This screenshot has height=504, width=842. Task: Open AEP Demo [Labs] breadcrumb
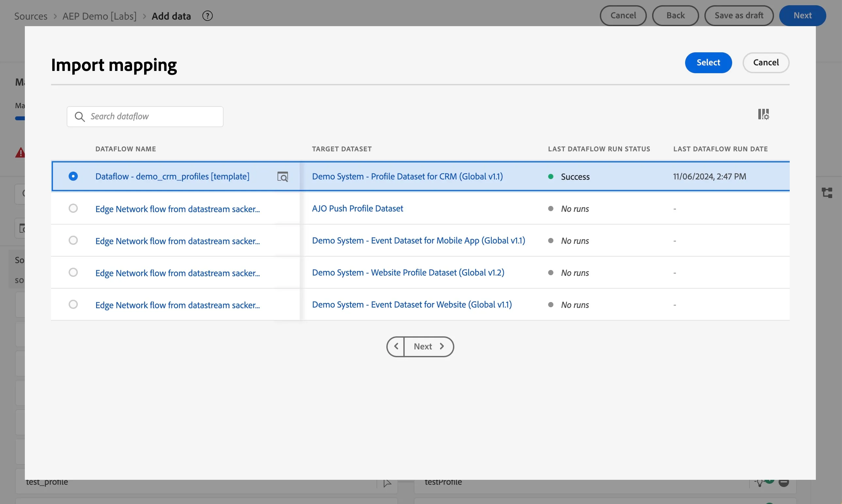coord(99,16)
